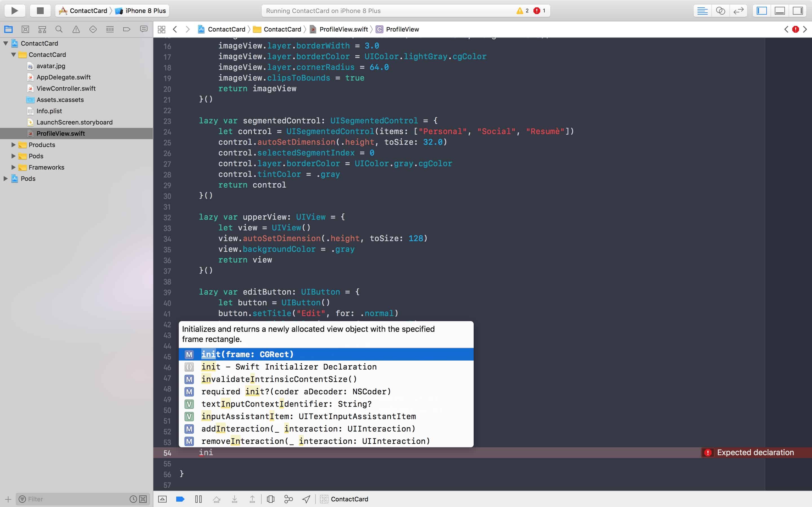
Task: Open ViewController.swift in the navigator
Action: tap(66, 88)
